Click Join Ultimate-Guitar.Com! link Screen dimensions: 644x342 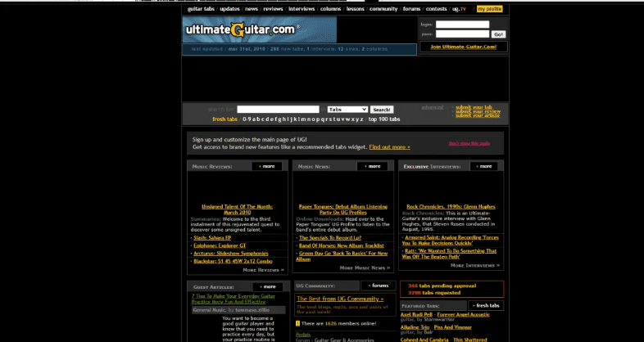(463, 47)
